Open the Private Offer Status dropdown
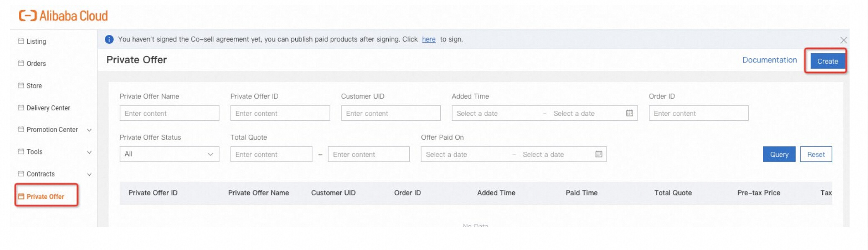 (x=169, y=154)
